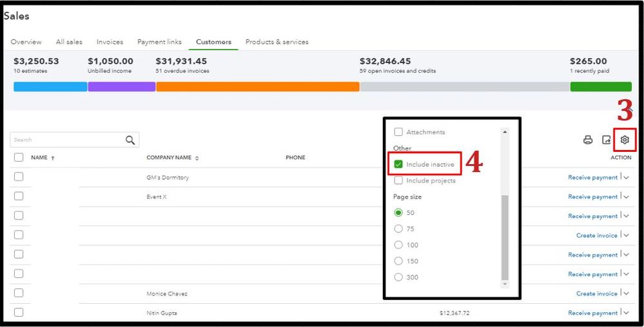Select page size 75 radio button
Viewport: 644px width, 327px height.
(x=398, y=229)
